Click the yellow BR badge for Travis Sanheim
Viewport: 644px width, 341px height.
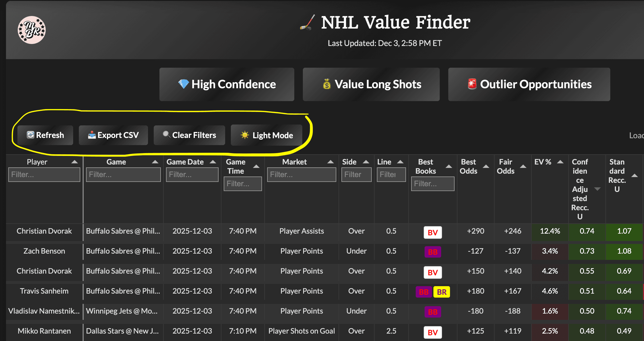[x=441, y=292]
